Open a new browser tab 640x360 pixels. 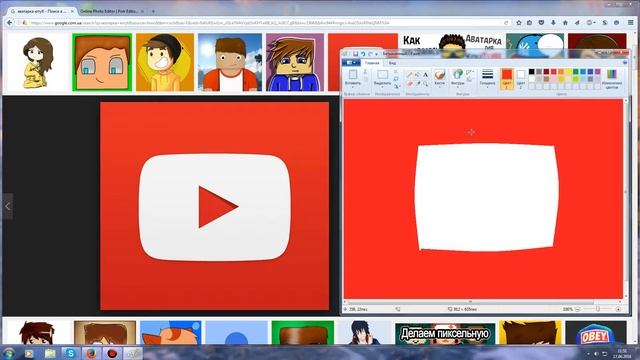click(x=153, y=11)
